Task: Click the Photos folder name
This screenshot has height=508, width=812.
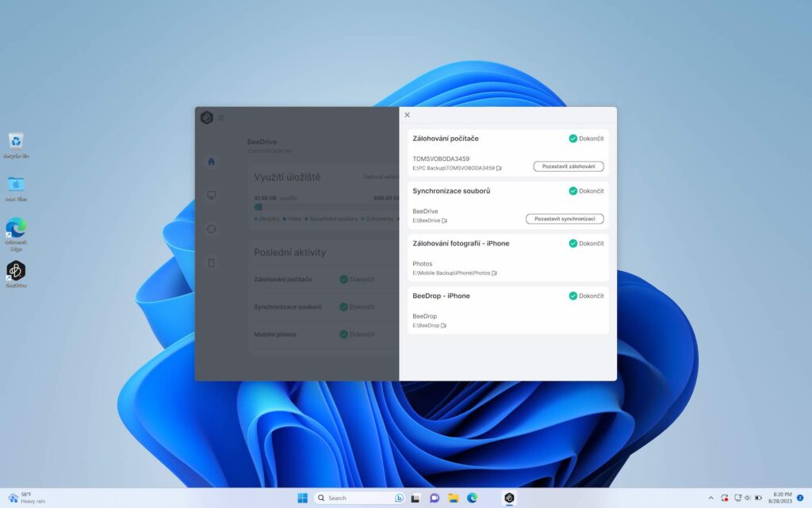Action: click(x=422, y=264)
